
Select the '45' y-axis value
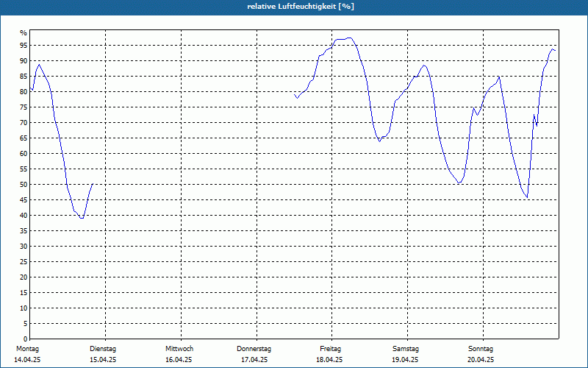click(24, 199)
